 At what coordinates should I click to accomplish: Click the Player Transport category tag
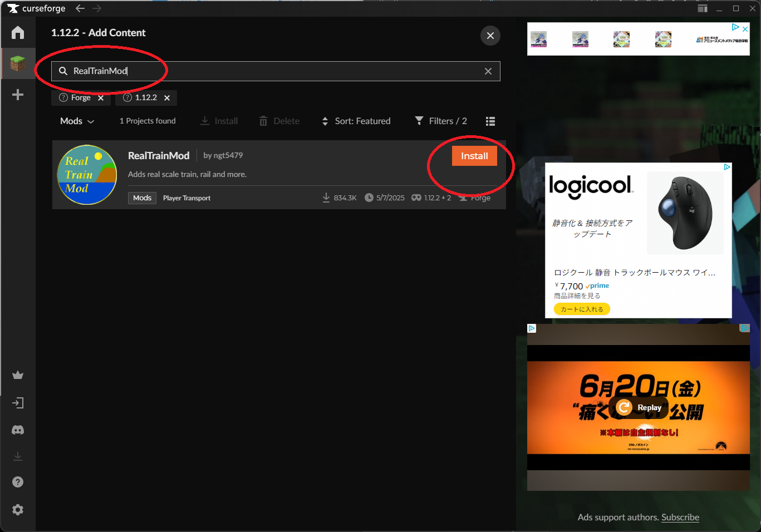(186, 198)
